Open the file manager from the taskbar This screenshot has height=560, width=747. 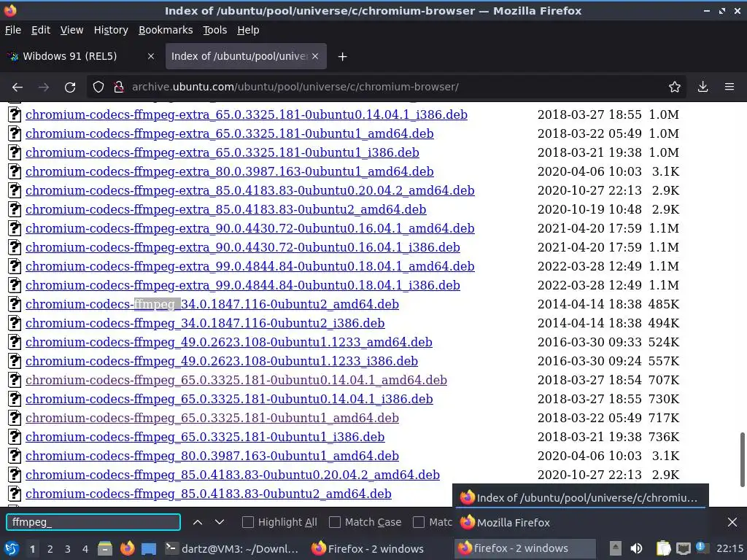coord(105,548)
